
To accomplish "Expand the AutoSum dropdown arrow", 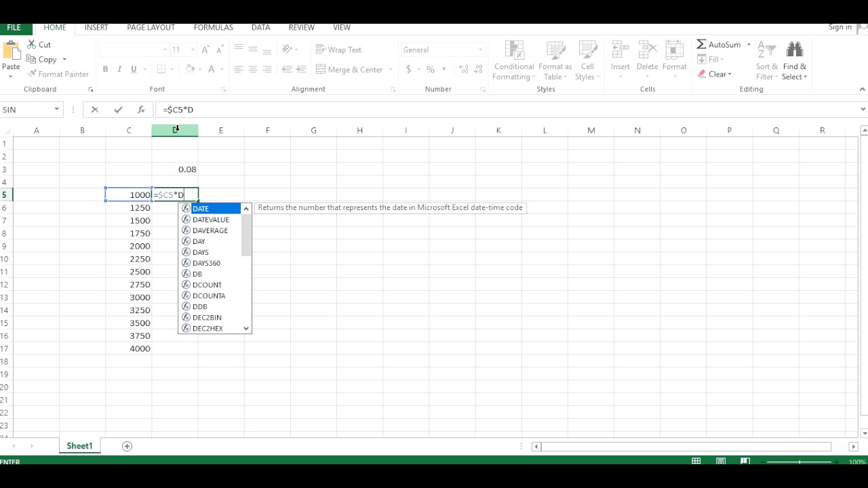I will coord(749,45).
